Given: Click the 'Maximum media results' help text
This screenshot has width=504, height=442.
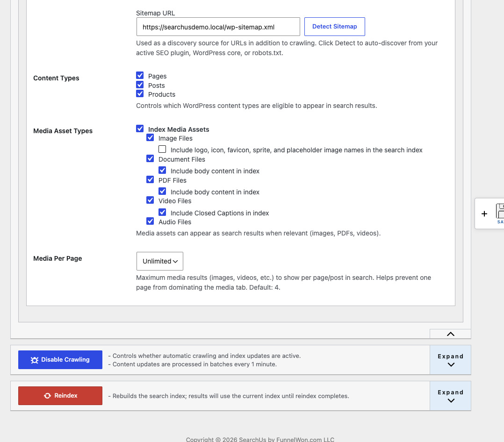Looking at the screenshot, I should [283, 282].
